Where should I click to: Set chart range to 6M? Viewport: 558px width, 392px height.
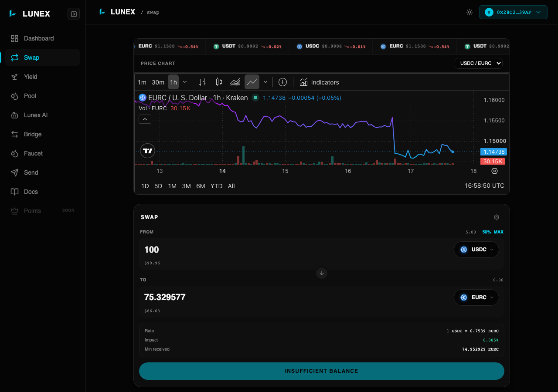tap(201, 186)
